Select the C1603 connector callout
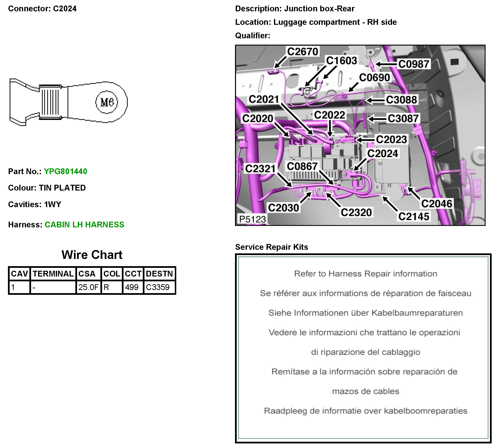Image resolution: width=496 pixels, height=448 pixels. [x=341, y=60]
